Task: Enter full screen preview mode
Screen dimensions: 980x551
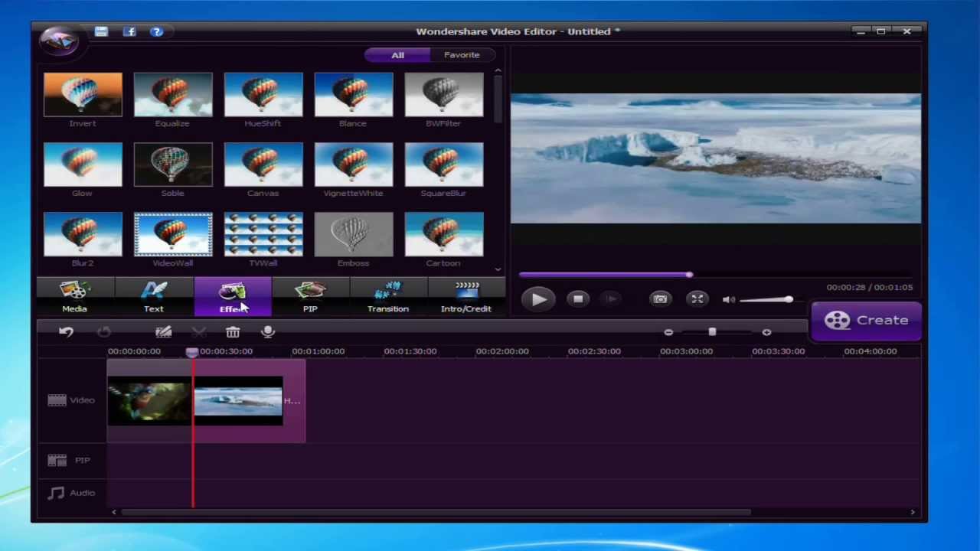Action: pyautogui.click(x=697, y=299)
